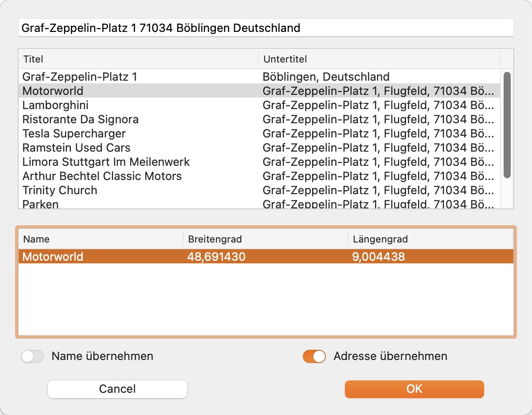The width and height of the screenshot is (532, 415).
Task: Sort results by Untertitel column header
Action: click(379, 59)
